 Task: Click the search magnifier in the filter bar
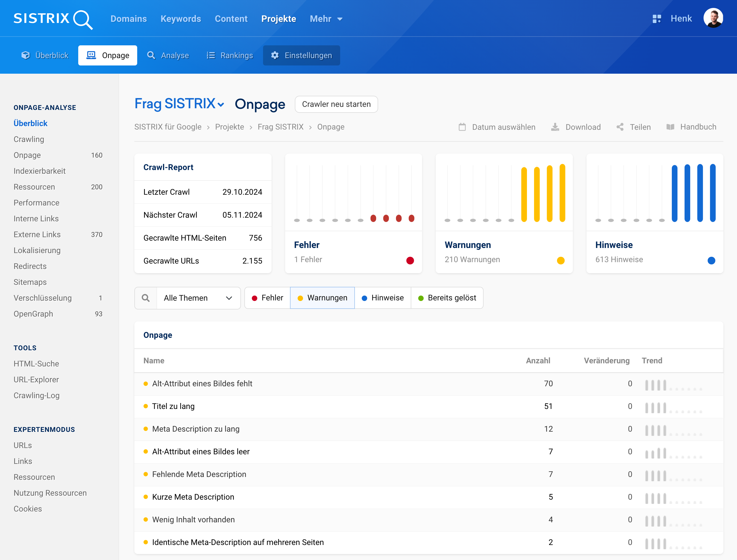pos(146,298)
